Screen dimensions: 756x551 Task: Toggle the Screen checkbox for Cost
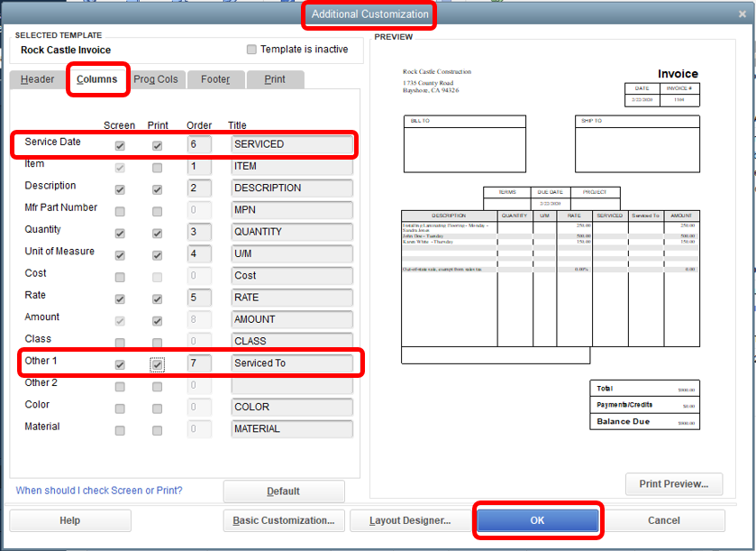pos(120,276)
